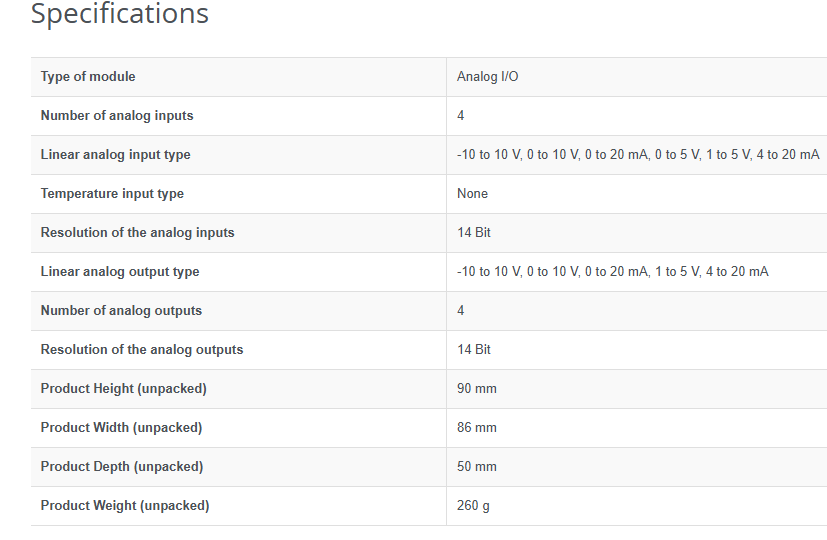This screenshot has height=540, width=827.
Task: Click the '90 mm' product height value
Action: click(x=476, y=389)
